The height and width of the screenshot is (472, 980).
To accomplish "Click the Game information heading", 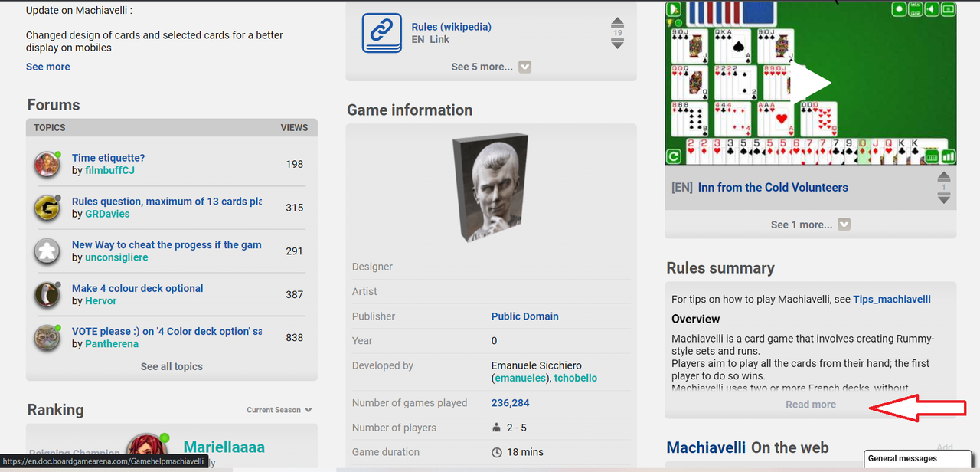I will [x=410, y=110].
